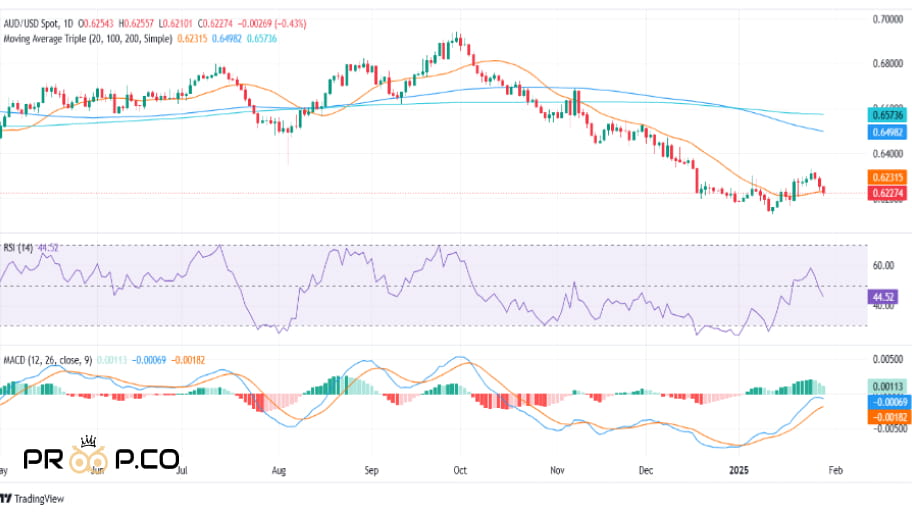Click the change value −0.00269 (−0.43%)
Image resolution: width=912 pixels, height=513 pixels.
[271, 24]
